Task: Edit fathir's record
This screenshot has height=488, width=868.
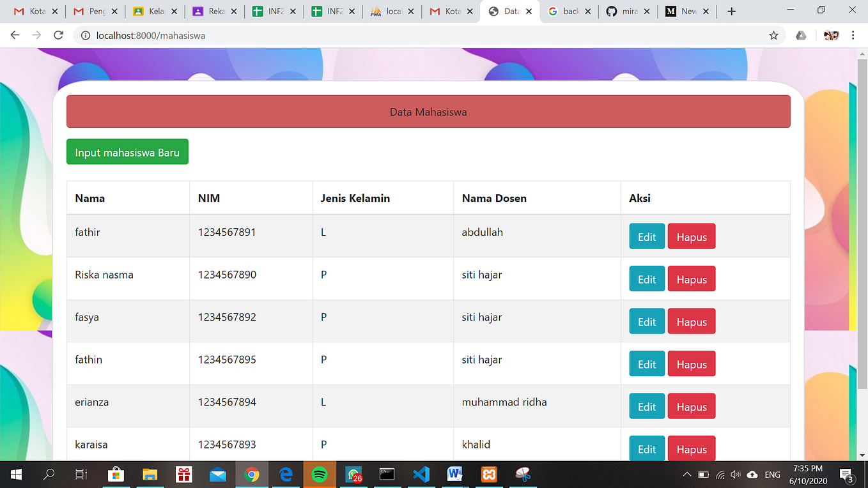Action: 646,236
